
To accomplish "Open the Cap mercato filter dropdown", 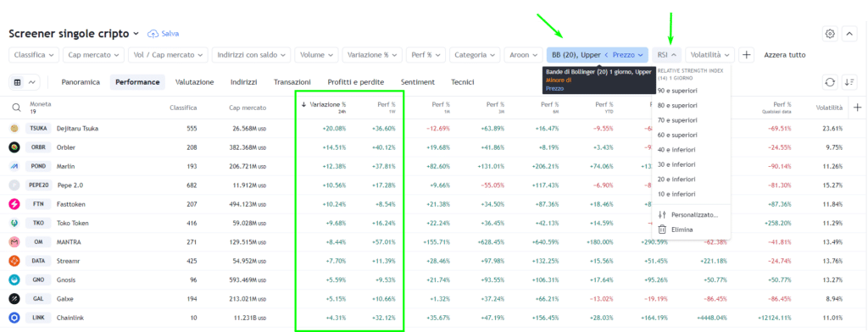I will (93, 55).
